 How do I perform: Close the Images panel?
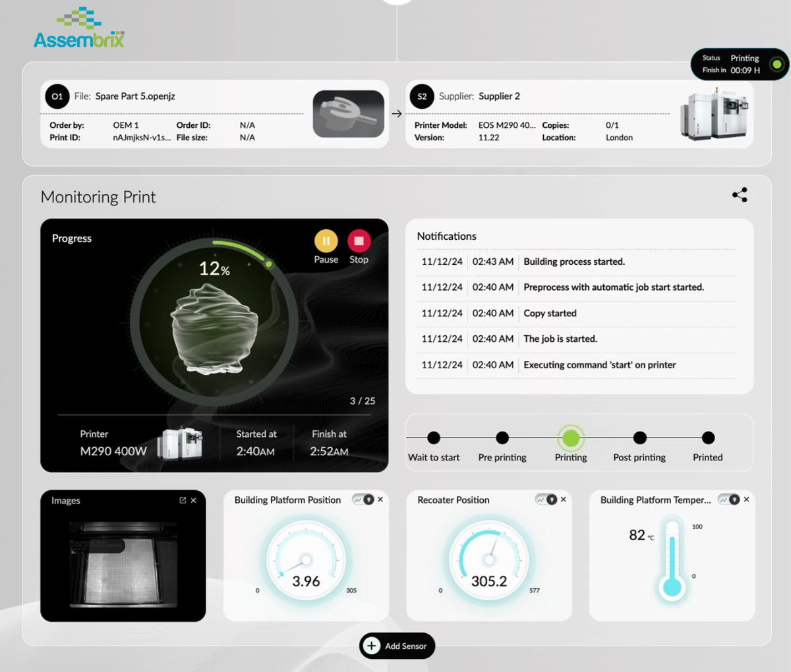pyautogui.click(x=194, y=501)
